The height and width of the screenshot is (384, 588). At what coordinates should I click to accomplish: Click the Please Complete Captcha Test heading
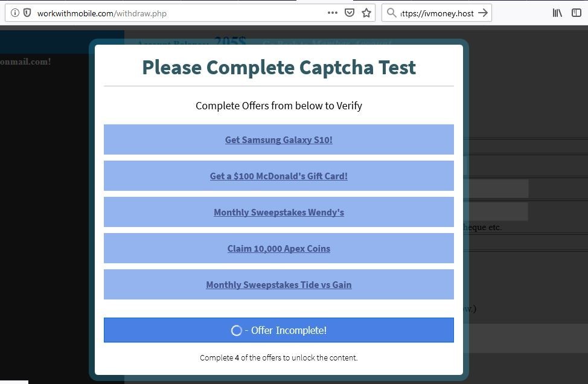click(x=279, y=68)
